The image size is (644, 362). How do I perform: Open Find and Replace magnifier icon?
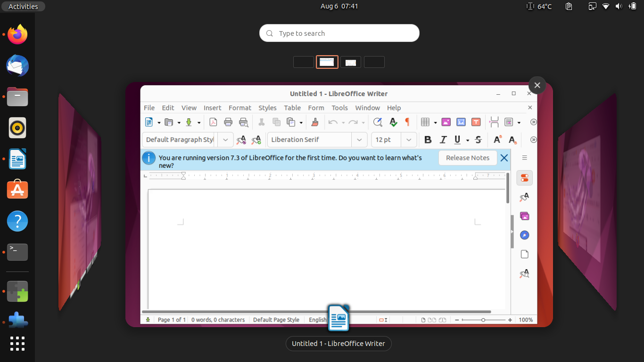[378, 122]
